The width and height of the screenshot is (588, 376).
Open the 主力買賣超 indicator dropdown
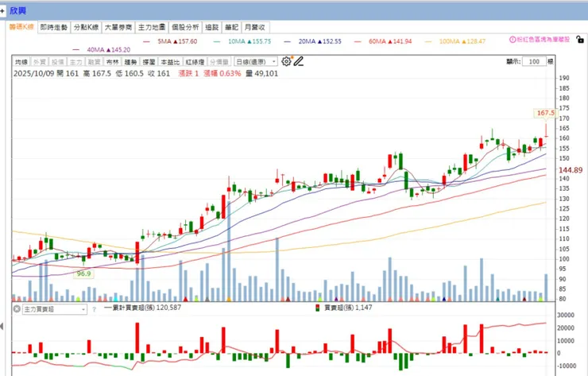click(x=55, y=309)
